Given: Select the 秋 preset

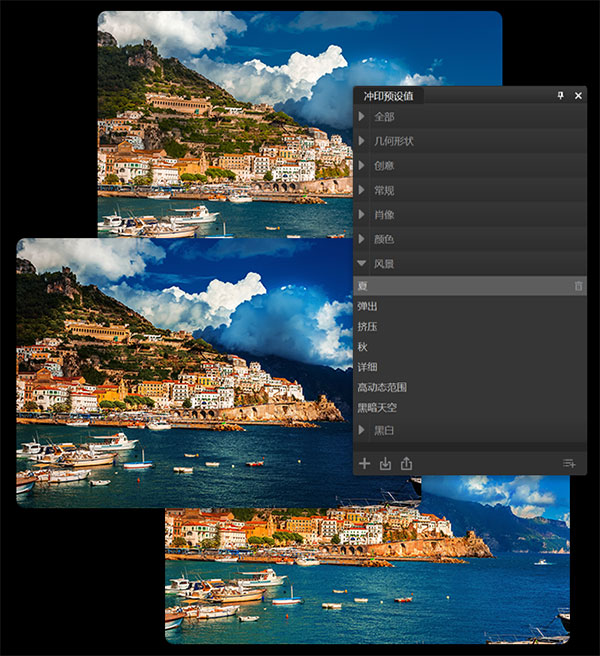Looking at the screenshot, I should [x=363, y=347].
